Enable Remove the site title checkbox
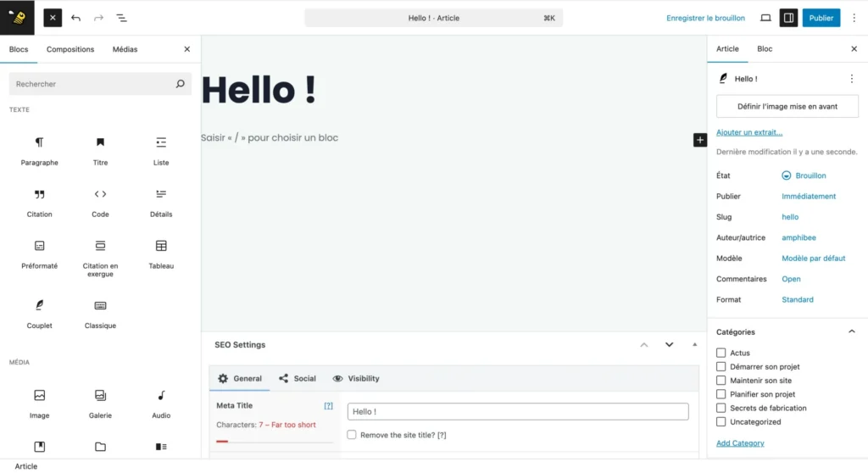Image resolution: width=868 pixels, height=473 pixels. (x=352, y=435)
